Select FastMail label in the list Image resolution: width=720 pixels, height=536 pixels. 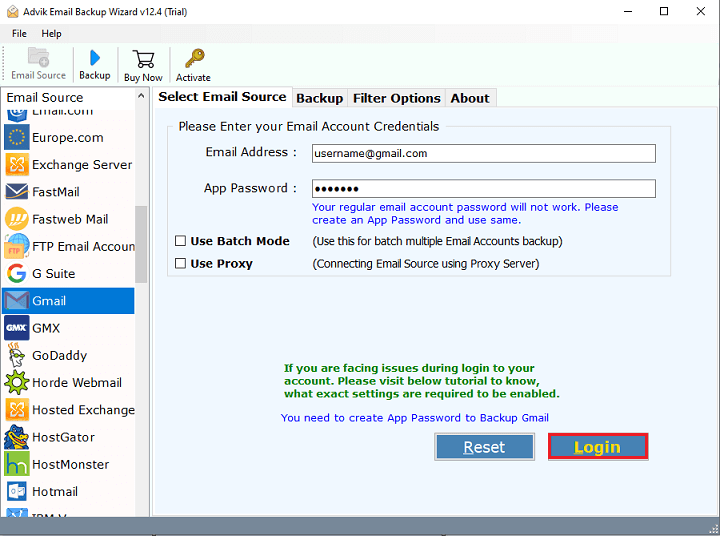pos(56,192)
